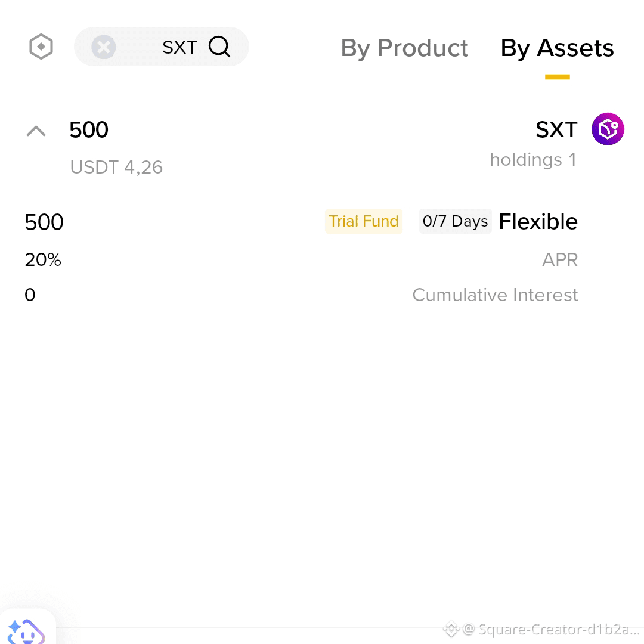Switch to the By Product tab
Viewport: 644px width, 644px height.
point(404,48)
